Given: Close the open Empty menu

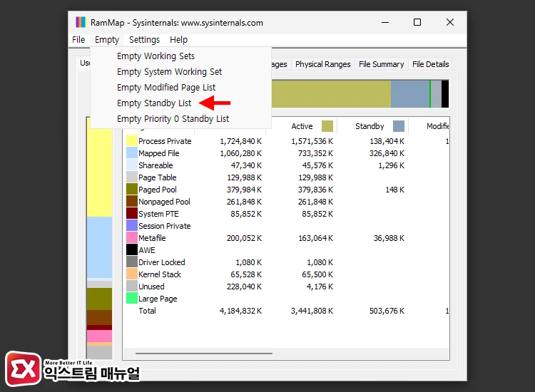Looking at the screenshot, I should pyautogui.click(x=107, y=39).
